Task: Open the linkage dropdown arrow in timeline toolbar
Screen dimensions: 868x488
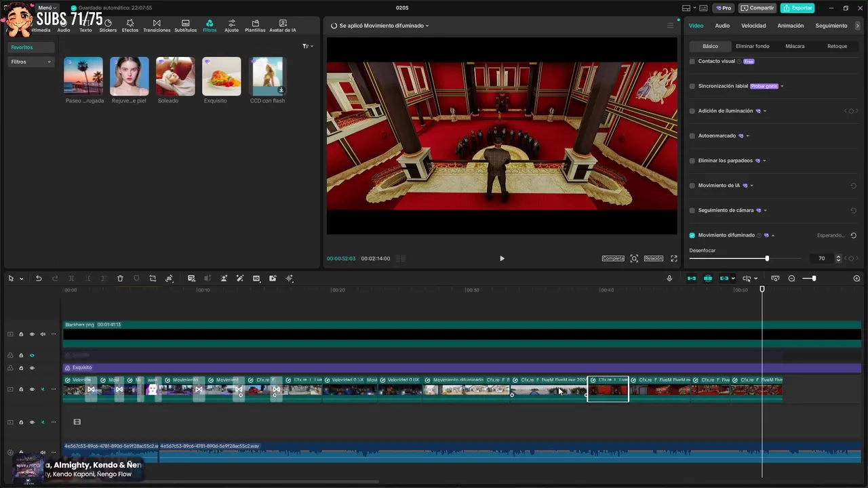Action: tap(733, 279)
